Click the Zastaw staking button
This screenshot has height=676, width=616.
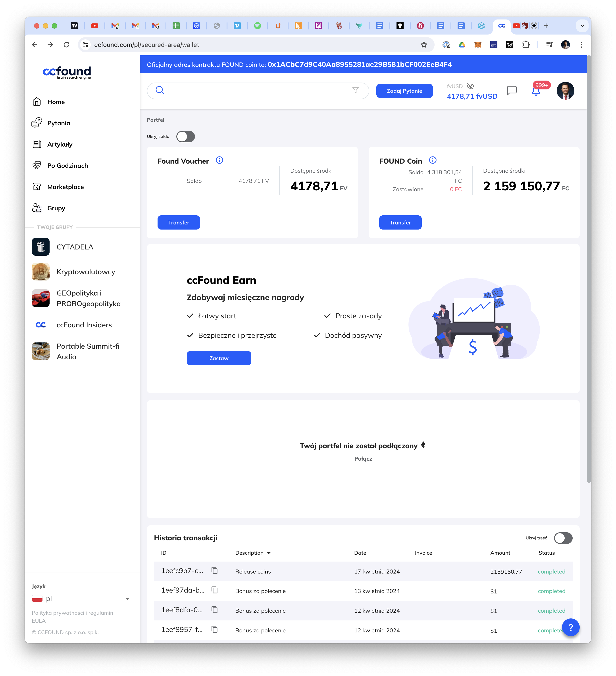coord(218,358)
